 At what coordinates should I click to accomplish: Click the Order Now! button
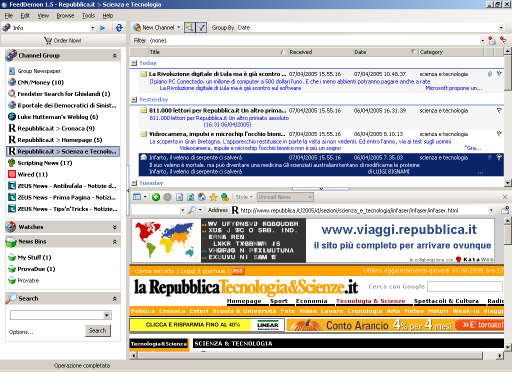pyautogui.click(x=63, y=40)
